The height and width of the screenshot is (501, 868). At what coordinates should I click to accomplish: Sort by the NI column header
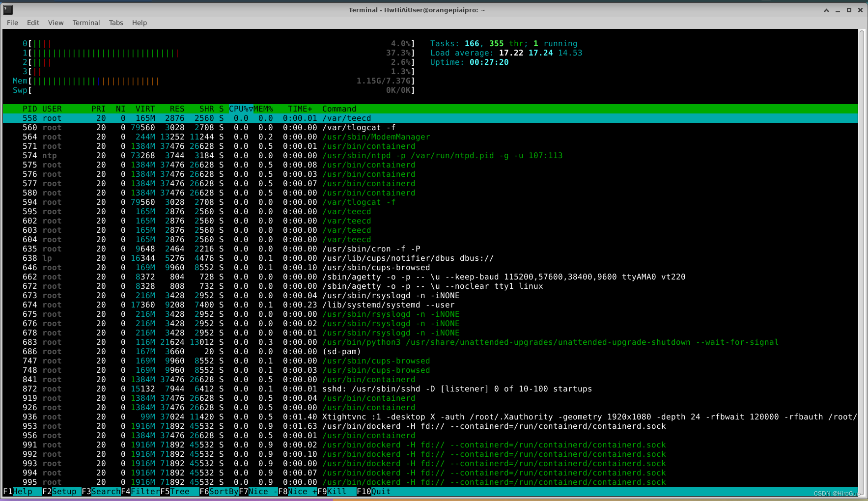tap(120, 109)
